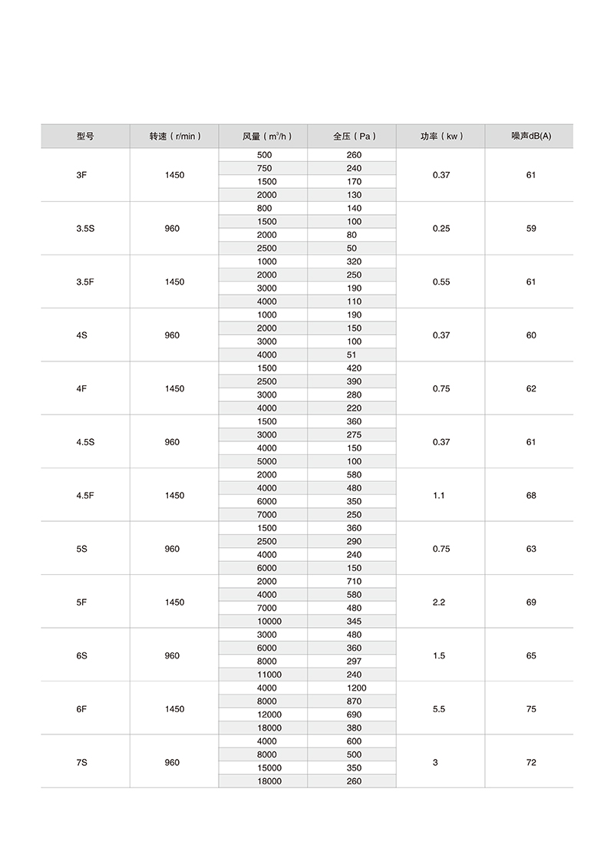Image resolution: width=614 pixels, height=868 pixels.
Task: Click the 转速 (r/min) column header
Action: coord(175,136)
